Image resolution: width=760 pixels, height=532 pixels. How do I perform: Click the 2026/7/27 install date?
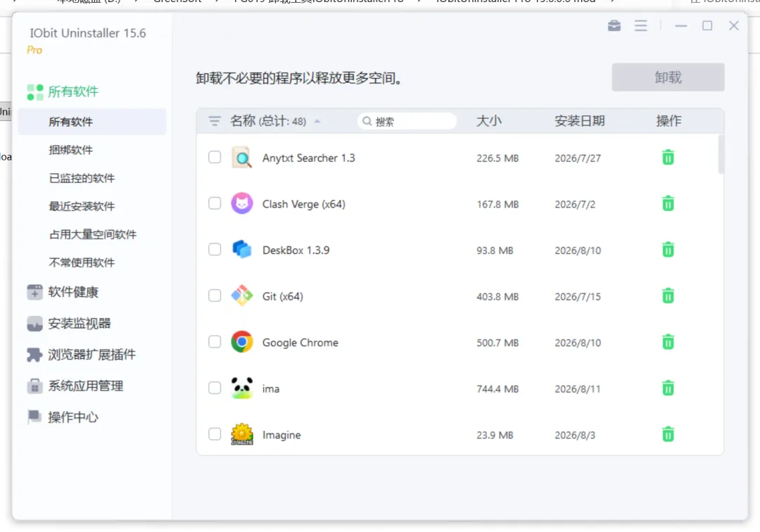coord(578,158)
